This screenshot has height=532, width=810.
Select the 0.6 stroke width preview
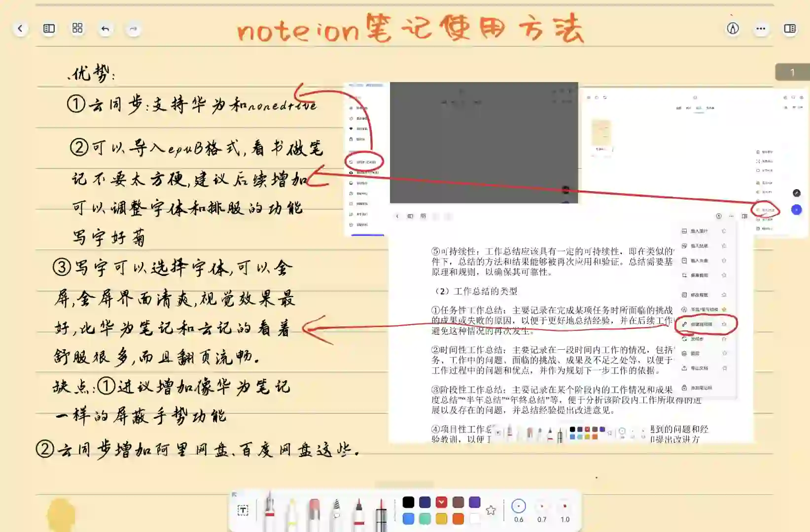coord(518,505)
